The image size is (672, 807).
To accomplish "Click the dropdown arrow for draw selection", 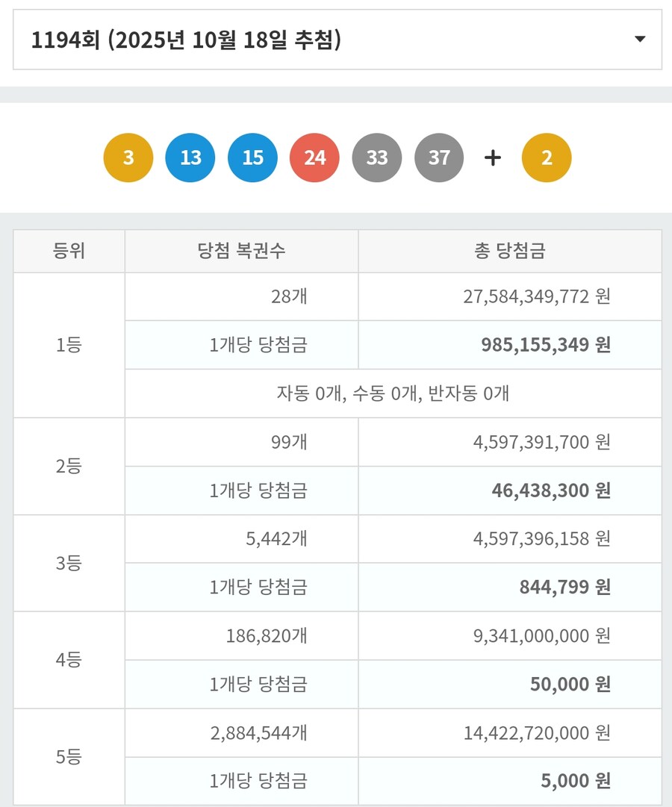I will coord(639,40).
